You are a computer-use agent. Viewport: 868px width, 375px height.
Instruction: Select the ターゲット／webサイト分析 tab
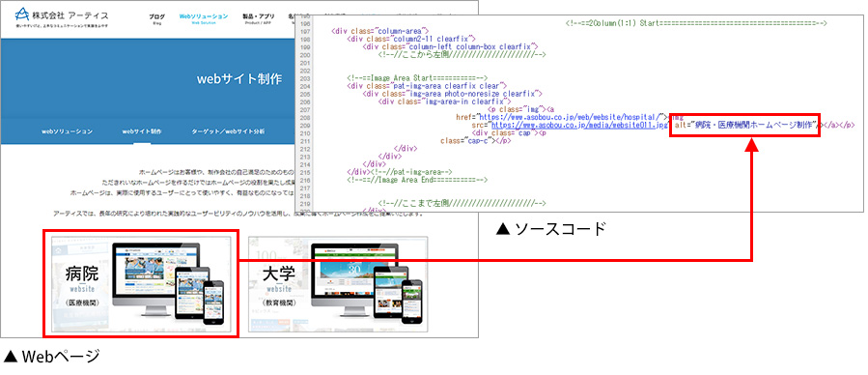click(x=228, y=131)
